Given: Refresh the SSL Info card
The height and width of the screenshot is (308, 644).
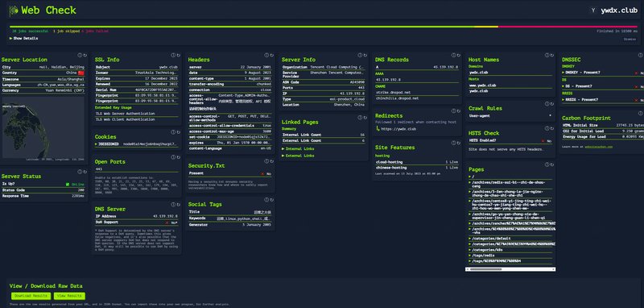Looking at the screenshot, I should point(178,55).
